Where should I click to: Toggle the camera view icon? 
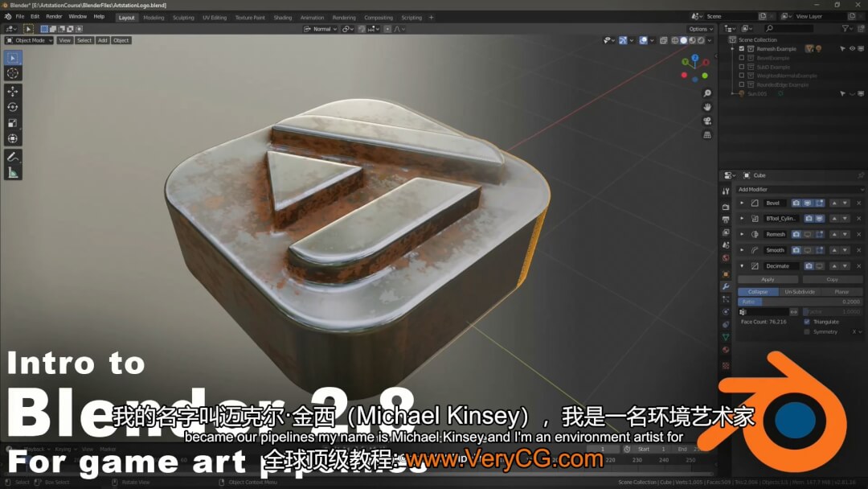707,121
